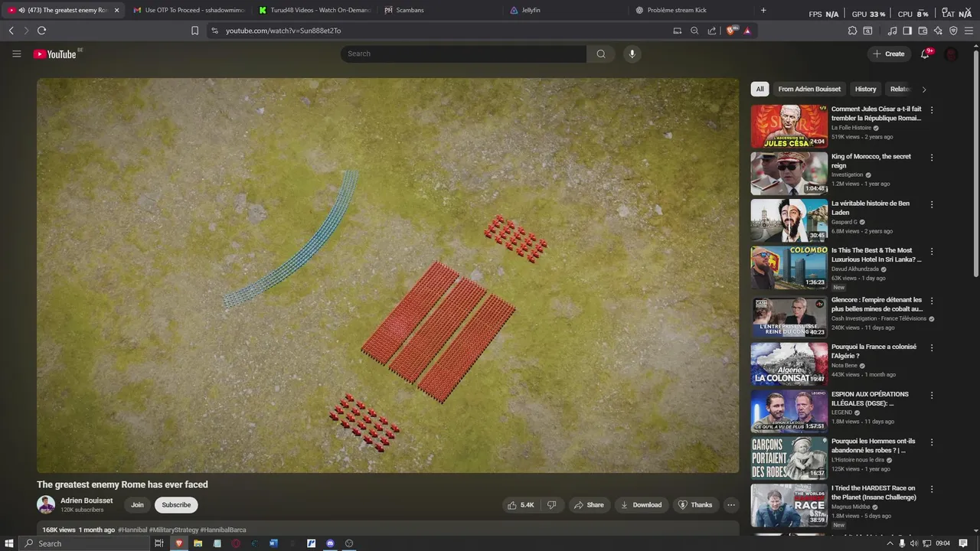980x551 pixels.
Task: Select the All filter chip
Action: pyautogui.click(x=759, y=89)
